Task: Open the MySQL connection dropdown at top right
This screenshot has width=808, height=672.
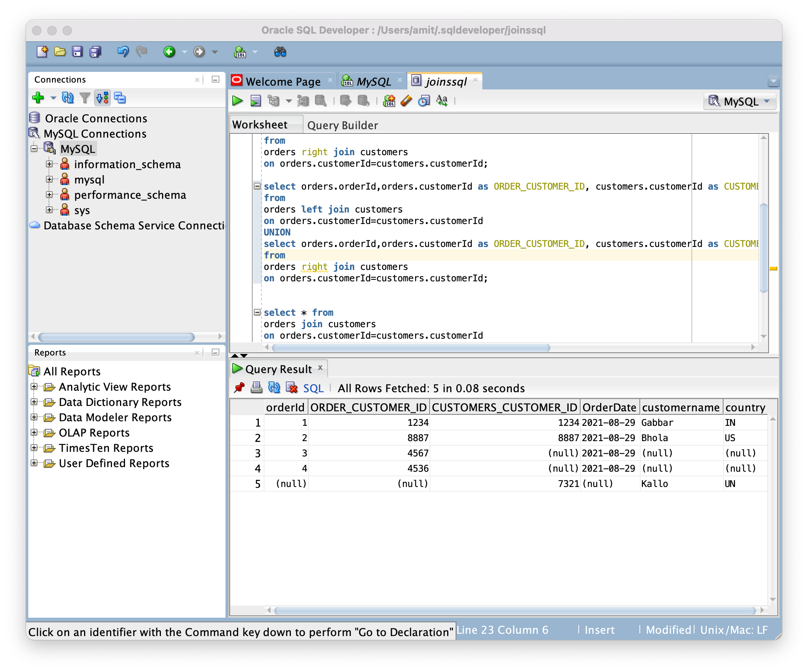Action: click(740, 102)
